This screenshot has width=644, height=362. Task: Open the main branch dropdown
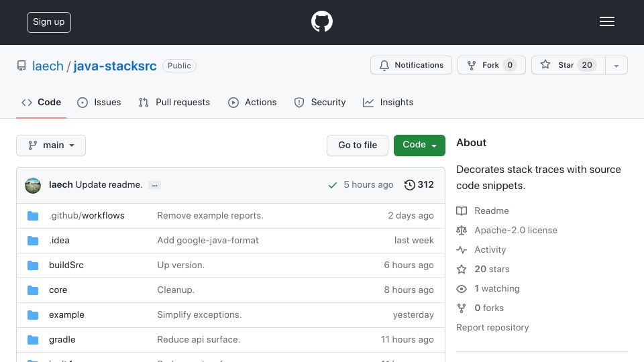pos(51,145)
